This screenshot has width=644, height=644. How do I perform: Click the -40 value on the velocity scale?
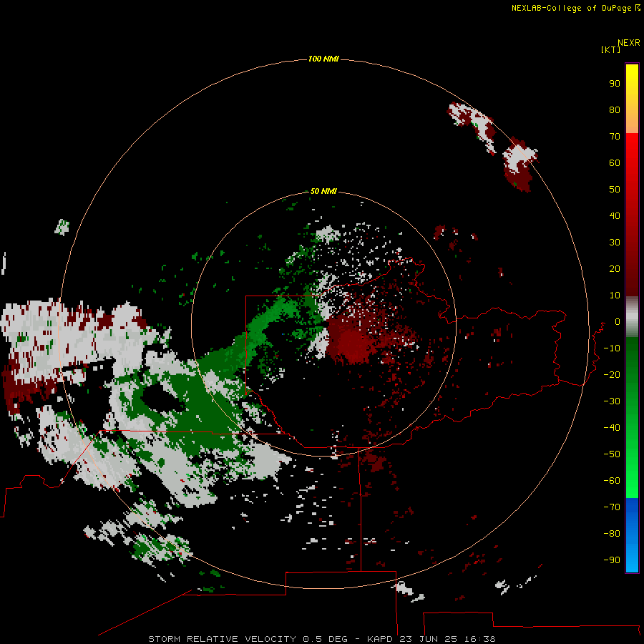pyautogui.click(x=612, y=428)
